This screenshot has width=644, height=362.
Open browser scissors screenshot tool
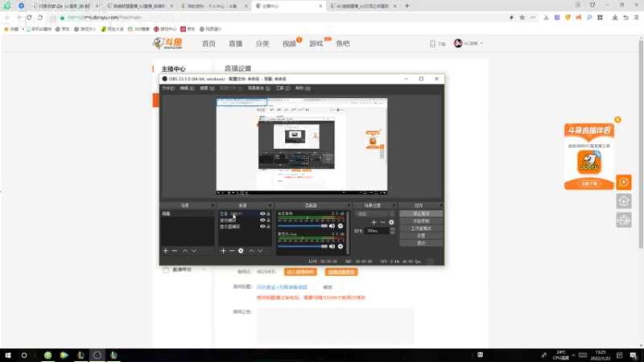[x=547, y=18]
